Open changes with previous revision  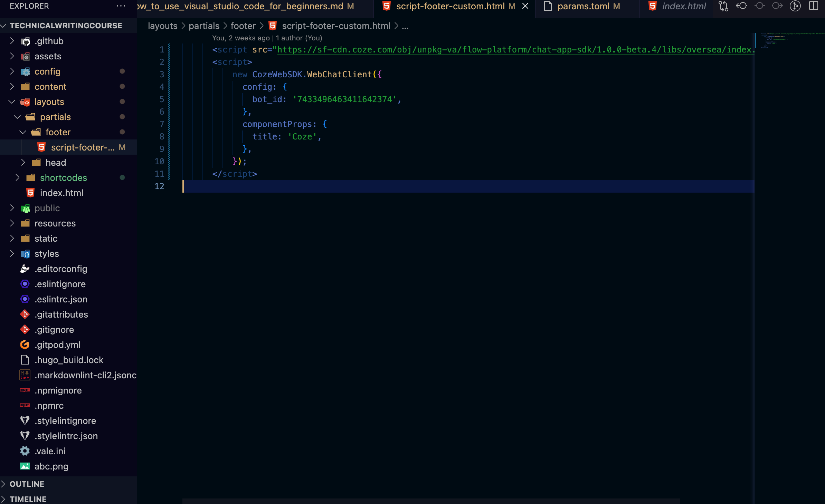pyautogui.click(x=741, y=6)
